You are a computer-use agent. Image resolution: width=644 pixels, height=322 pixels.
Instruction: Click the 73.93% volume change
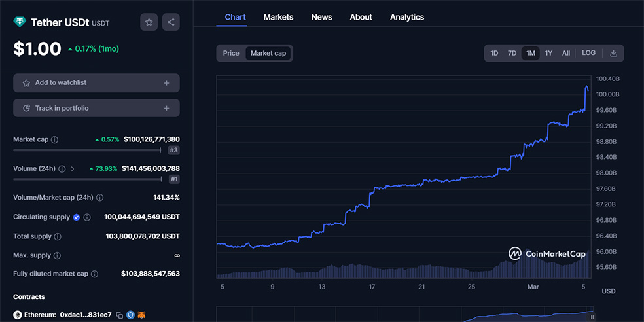tap(103, 169)
